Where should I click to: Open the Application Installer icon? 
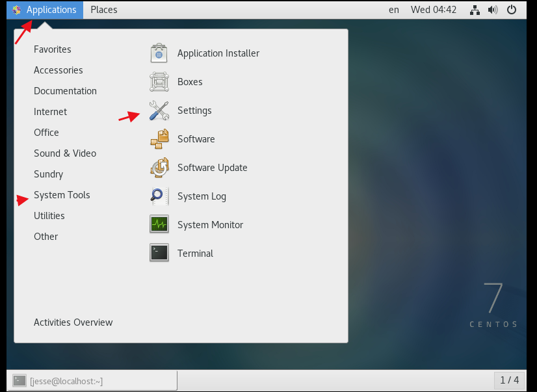coord(159,53)
